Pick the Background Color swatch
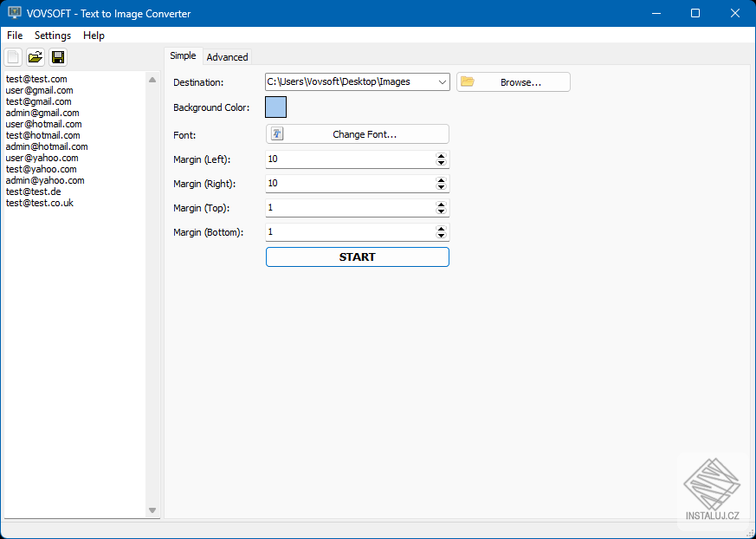This screenshot has width=756, height=539. coord(275,107)
